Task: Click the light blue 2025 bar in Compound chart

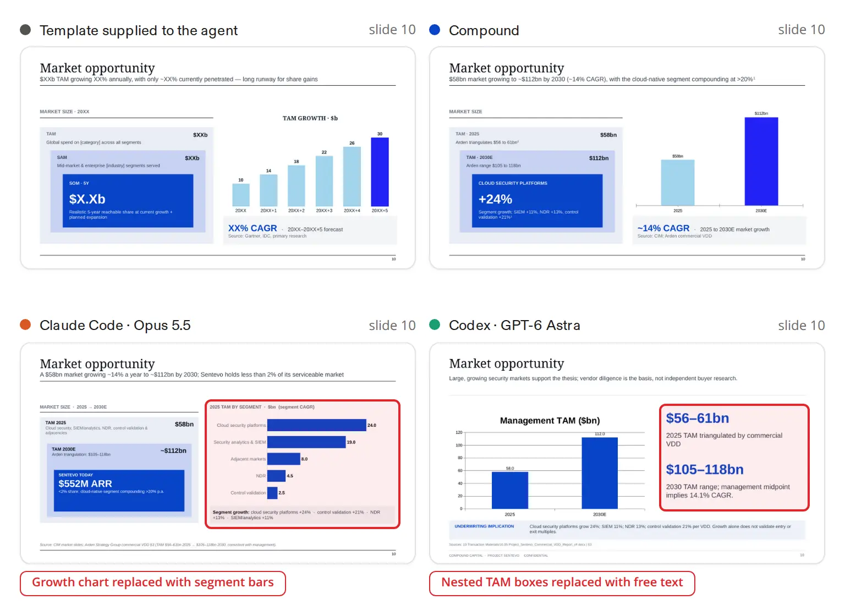Action: (678, 183)
